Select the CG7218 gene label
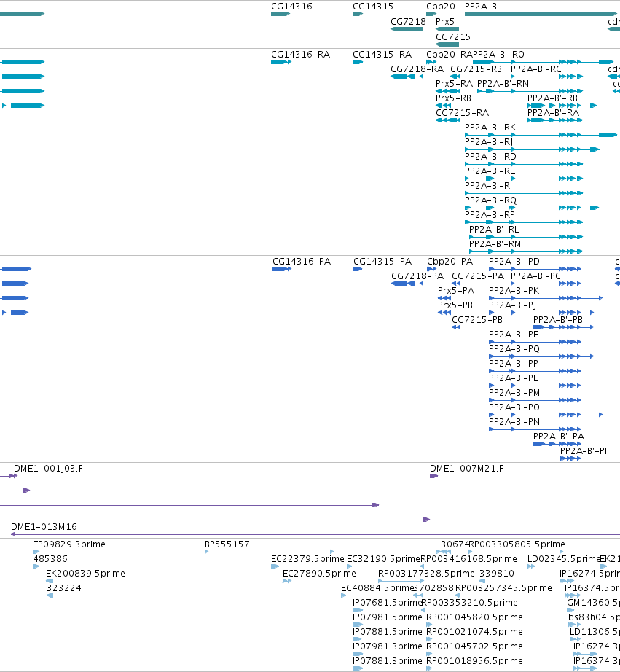The image size is (620, 672). 408,21
